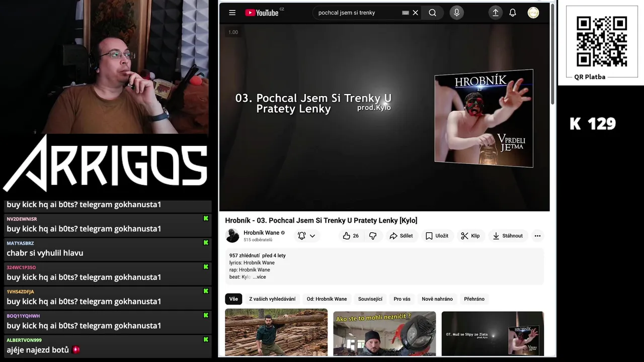Viewport: 644px width, 362px height.
Task: Open the account avatar menu
Action: tap(533, 13)
